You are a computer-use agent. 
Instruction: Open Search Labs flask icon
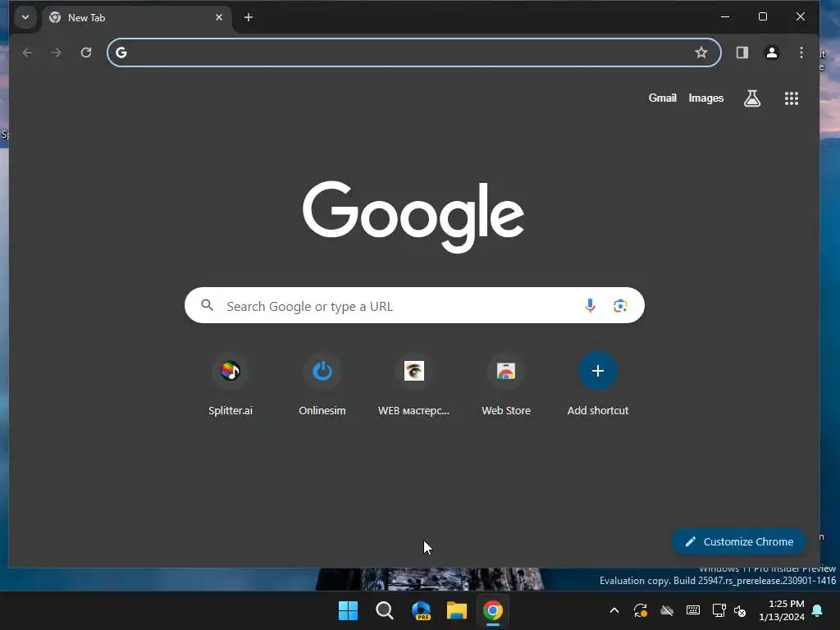tap(752, 98)
